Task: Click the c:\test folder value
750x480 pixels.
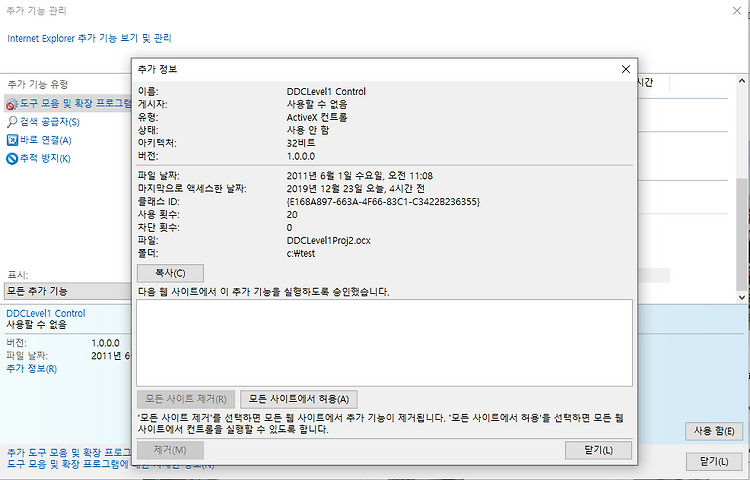Action: (x=301, y=253)
